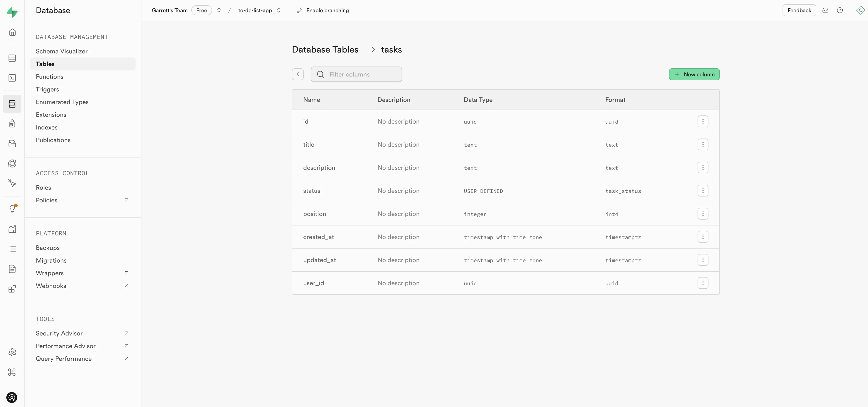Open options menu for user_id column
The height and width of the screenshot is (407, 868).
coord(703,283)
